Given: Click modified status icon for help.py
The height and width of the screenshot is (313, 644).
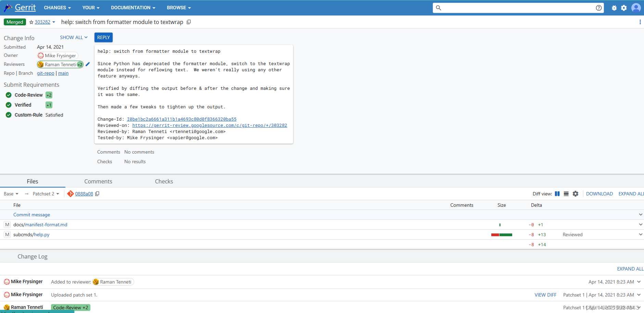Looking at the screenshot, I should click(7, 234).
